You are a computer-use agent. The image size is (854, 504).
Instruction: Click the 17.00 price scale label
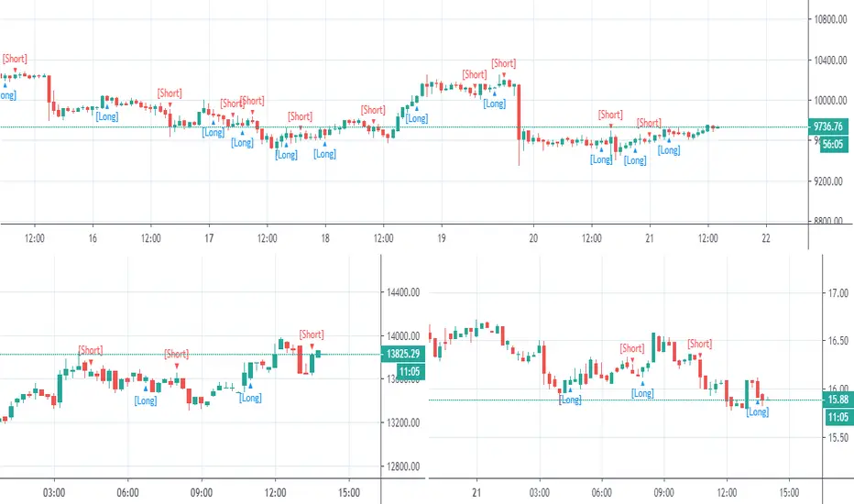tap(838, 293)
